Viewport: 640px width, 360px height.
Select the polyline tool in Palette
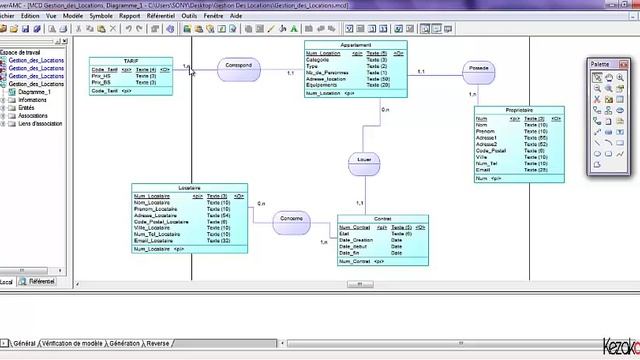620,154
